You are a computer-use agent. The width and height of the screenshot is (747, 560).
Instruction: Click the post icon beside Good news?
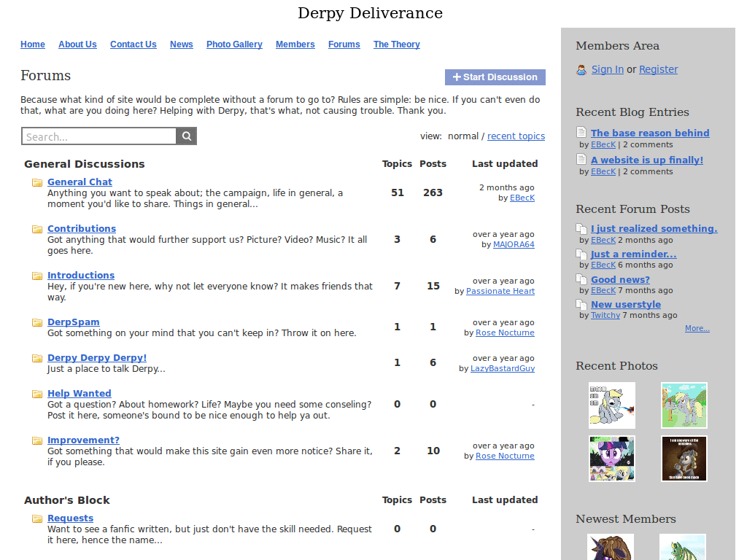pos(581,279)
